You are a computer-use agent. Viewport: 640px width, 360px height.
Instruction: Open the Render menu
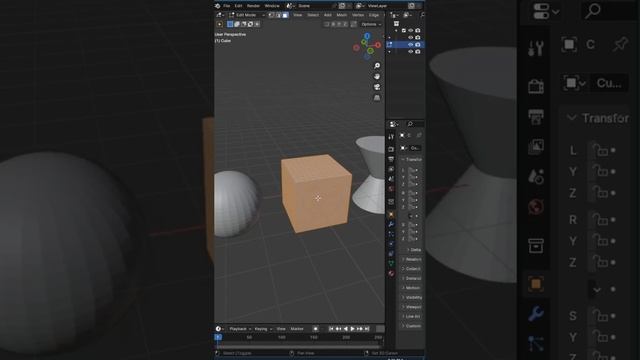click(253, 6)
